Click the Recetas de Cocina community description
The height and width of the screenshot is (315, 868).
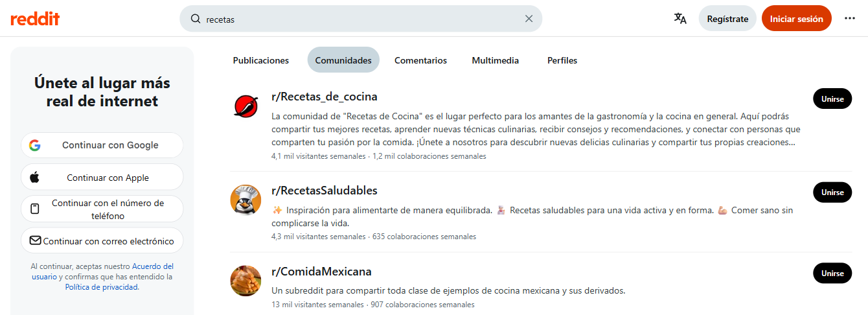[536, 129]
